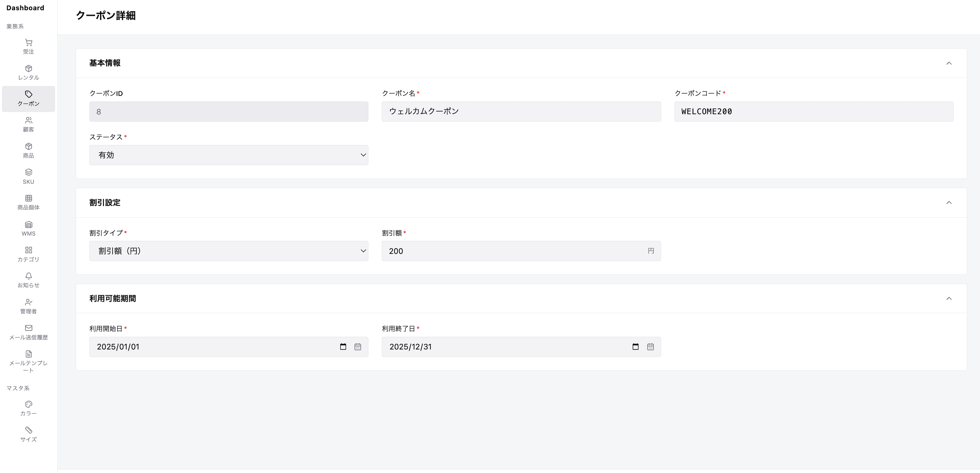Open the 商品個体 grid icon
Screen dimensions: 980x473
[29, 198]
